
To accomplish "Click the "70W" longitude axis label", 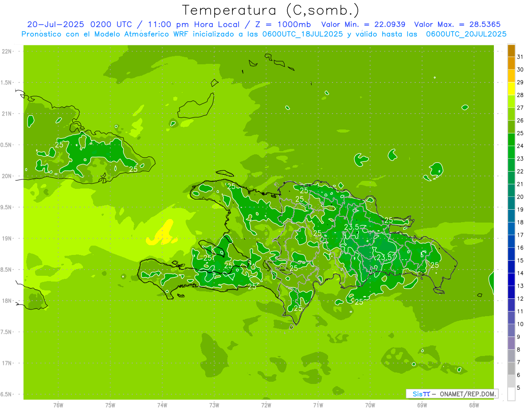I will coord(370,405).
